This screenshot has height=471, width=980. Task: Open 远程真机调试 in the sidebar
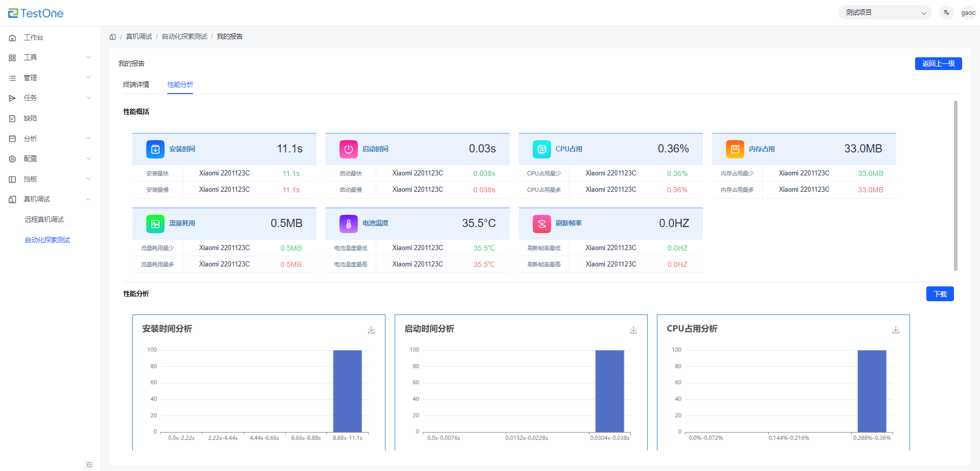[44, 219]
